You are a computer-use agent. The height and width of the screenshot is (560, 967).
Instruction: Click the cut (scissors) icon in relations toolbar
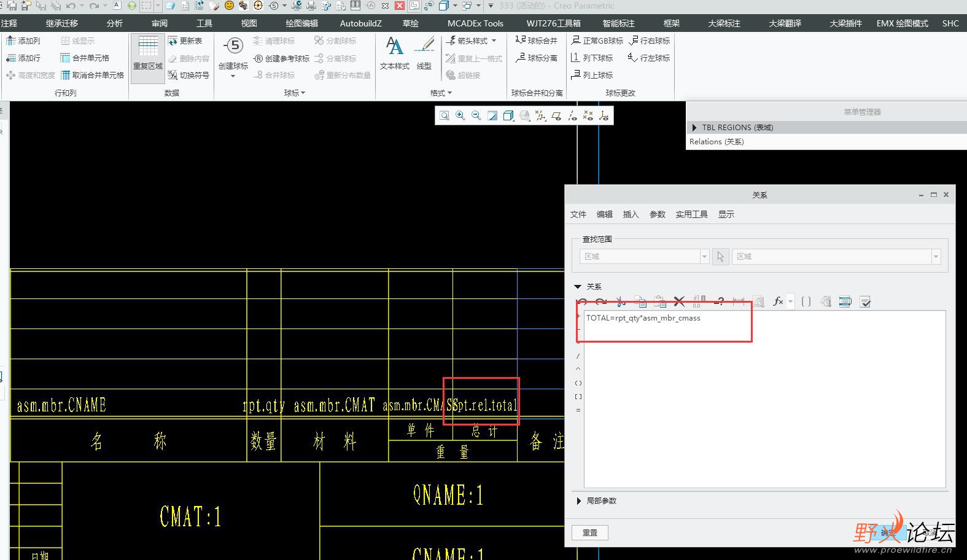[x=621, y=301]
